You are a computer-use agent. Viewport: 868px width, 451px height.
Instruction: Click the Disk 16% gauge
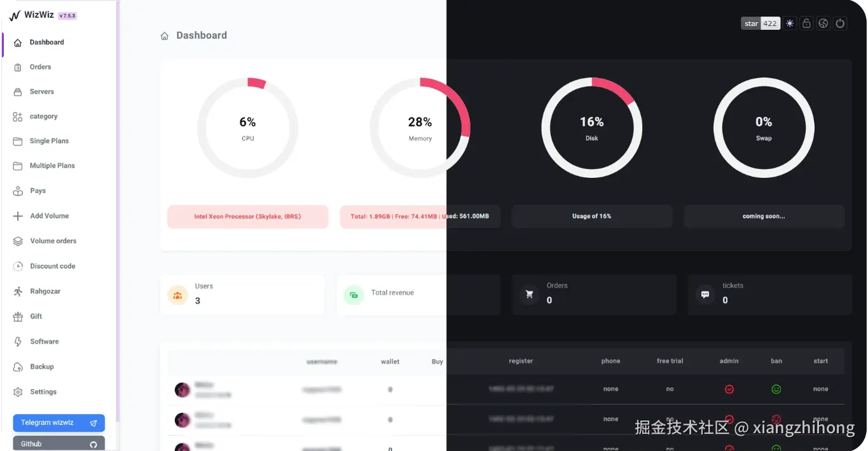click(592, 128)
